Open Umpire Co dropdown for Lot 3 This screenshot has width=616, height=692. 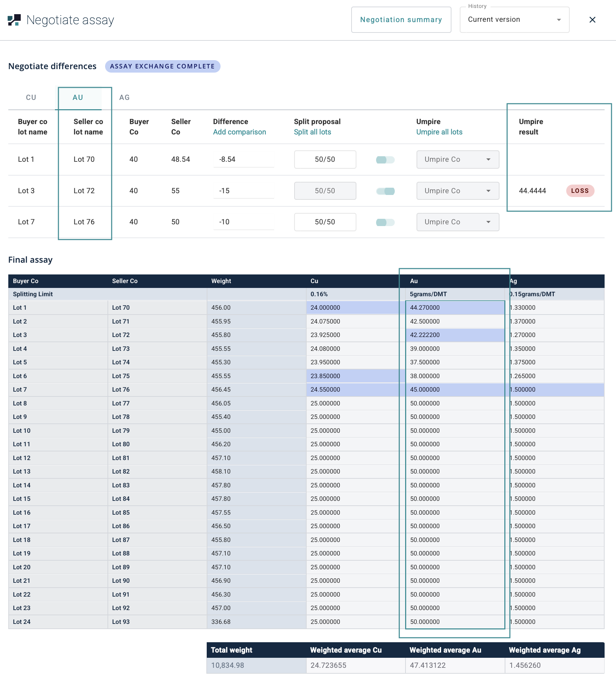coord(457,191)
